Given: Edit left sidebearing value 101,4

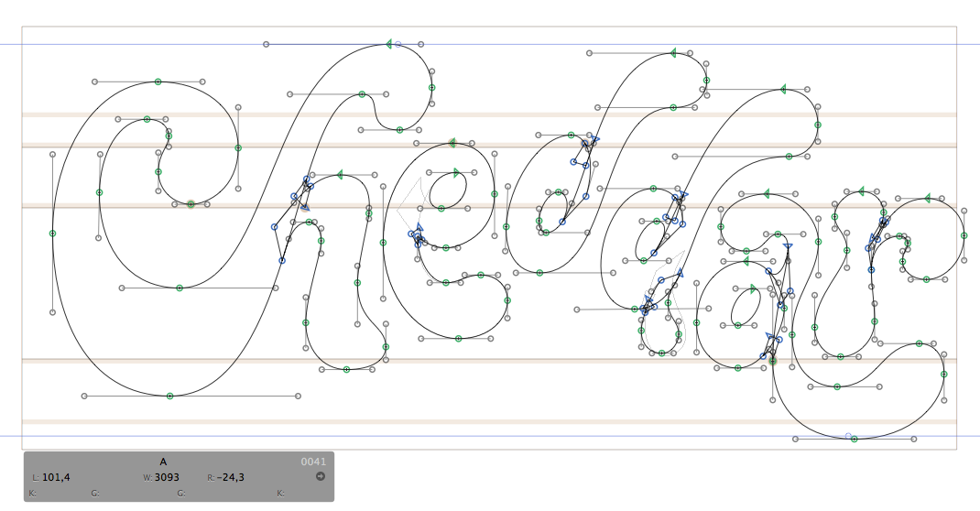Looking at the screenshot, I should click(56, 477).
